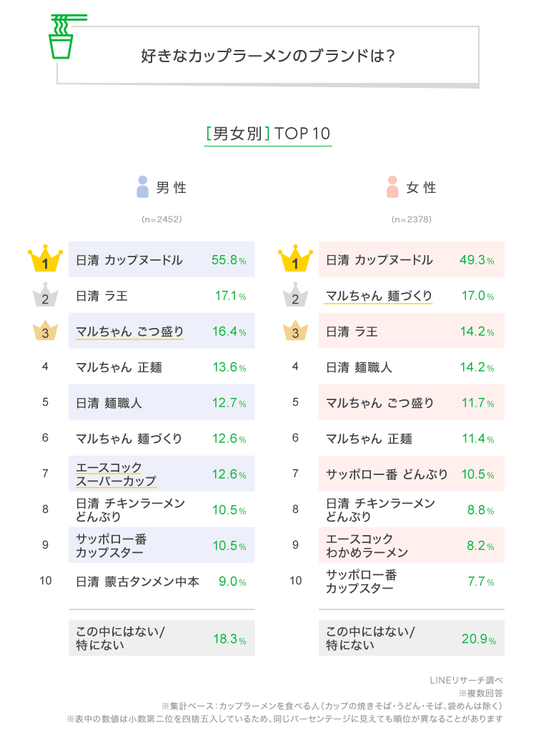Click the title 好きなカップラーメンのブランドは?
The height and width of the screenshot is (743, 536).
coord(268,56)
